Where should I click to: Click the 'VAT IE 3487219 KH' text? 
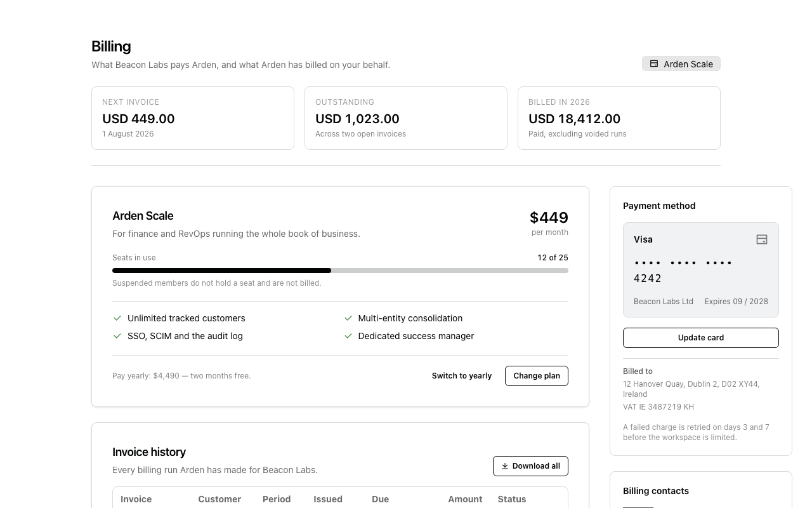click(658, 407)
